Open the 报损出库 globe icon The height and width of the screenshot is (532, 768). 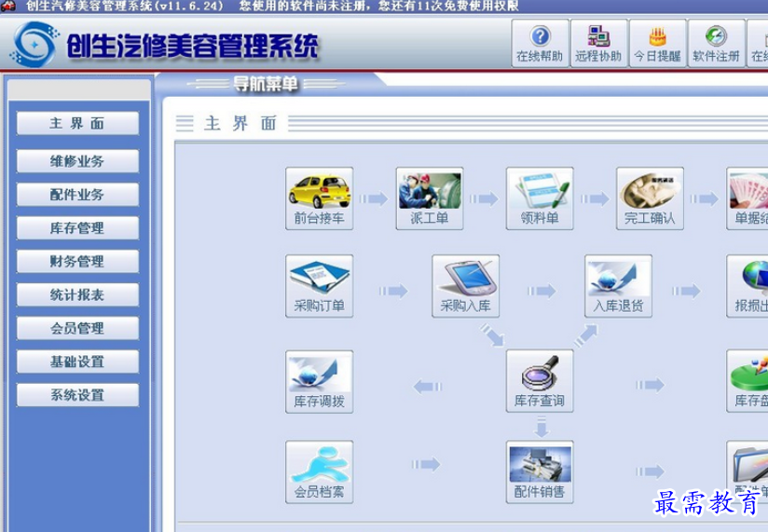tap(747, 286)
